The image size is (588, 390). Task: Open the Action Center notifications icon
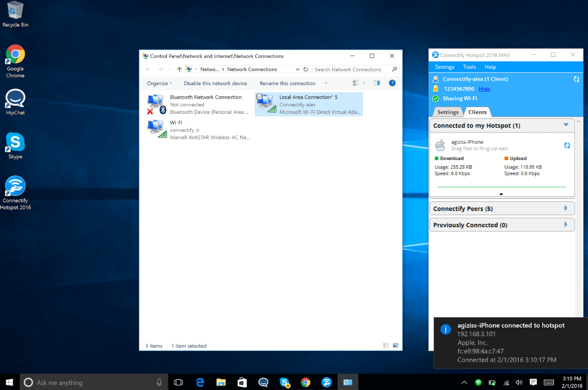pos(533,382)
